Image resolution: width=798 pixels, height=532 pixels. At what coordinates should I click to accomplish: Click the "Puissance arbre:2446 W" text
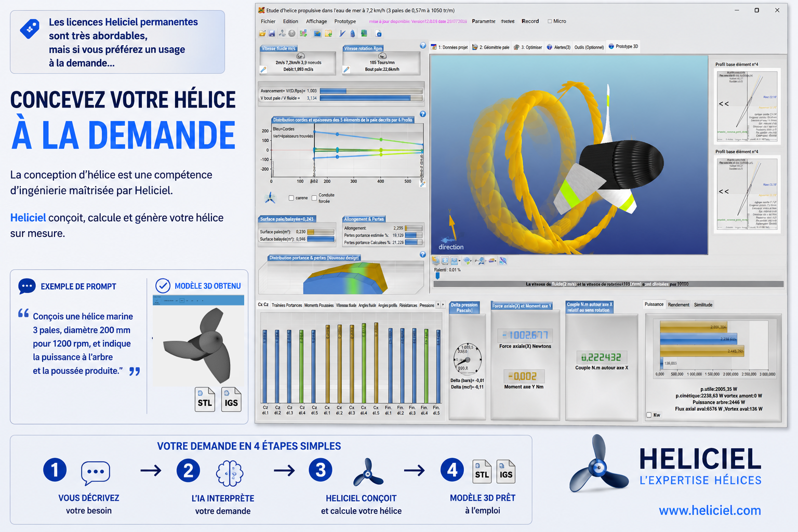tap(719, 402)
